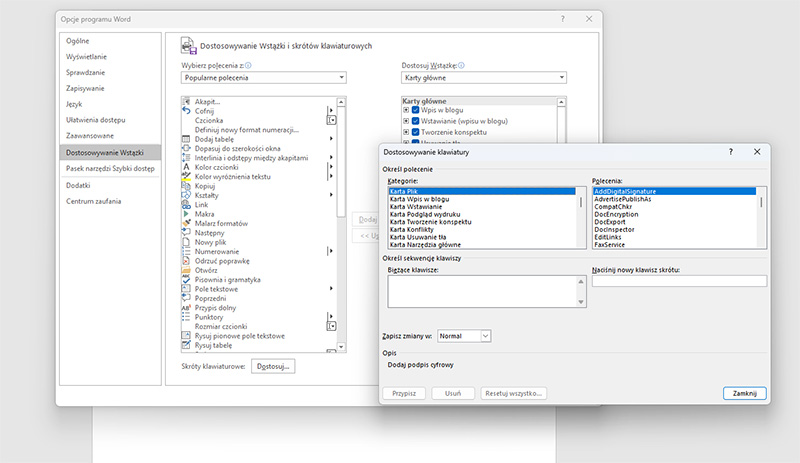
Task: Select the Numerowanie list icon
Action: 186,251
